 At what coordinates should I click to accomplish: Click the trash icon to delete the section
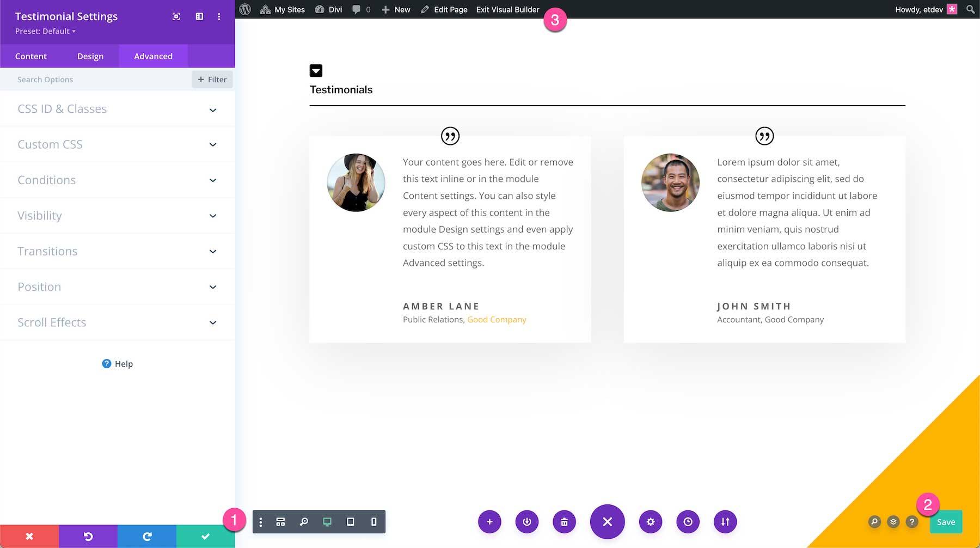(564, 521)
